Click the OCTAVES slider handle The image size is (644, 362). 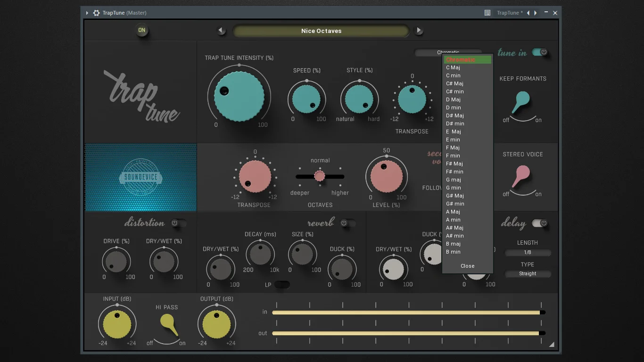click(320, 176)
